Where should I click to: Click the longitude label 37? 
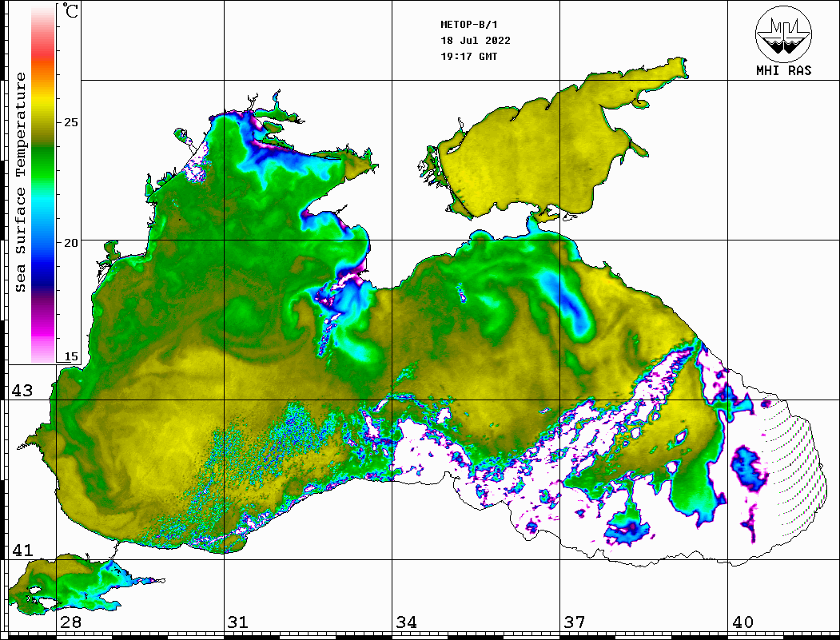click(575, 622)
